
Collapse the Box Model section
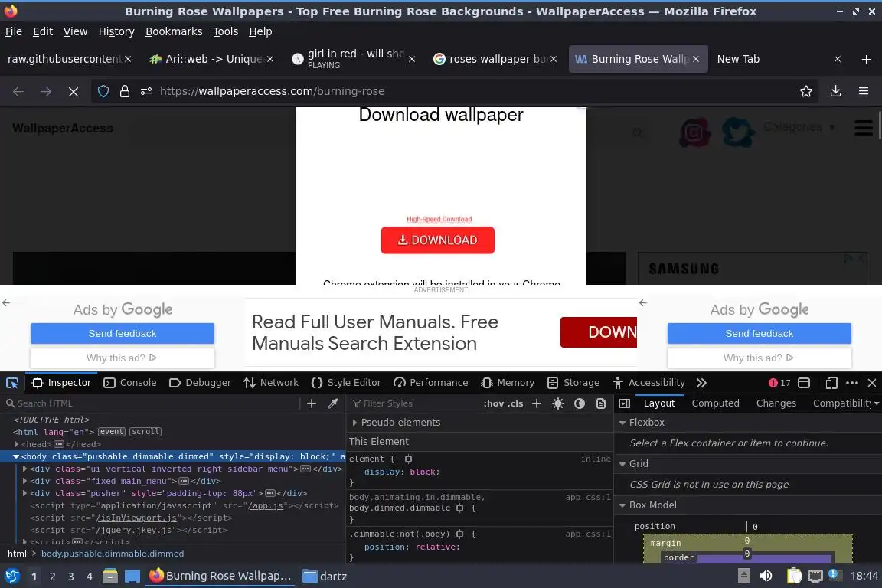622,505
